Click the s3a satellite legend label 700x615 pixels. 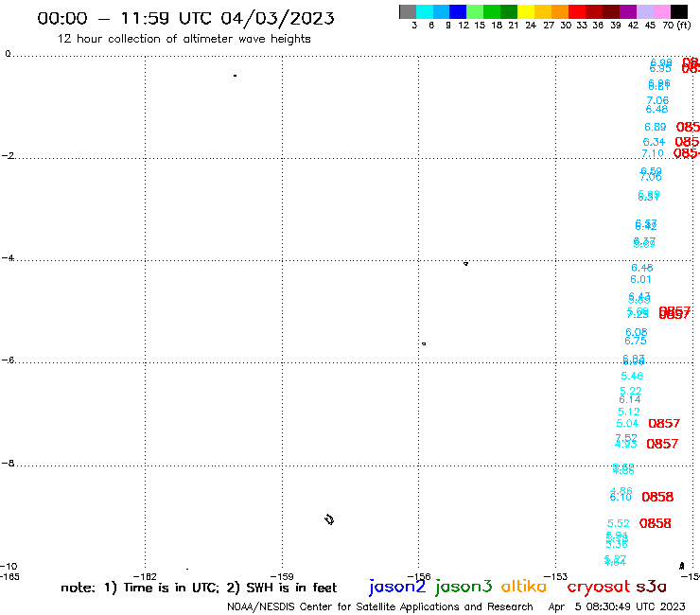pyautogui.click(x=651, y=587)
